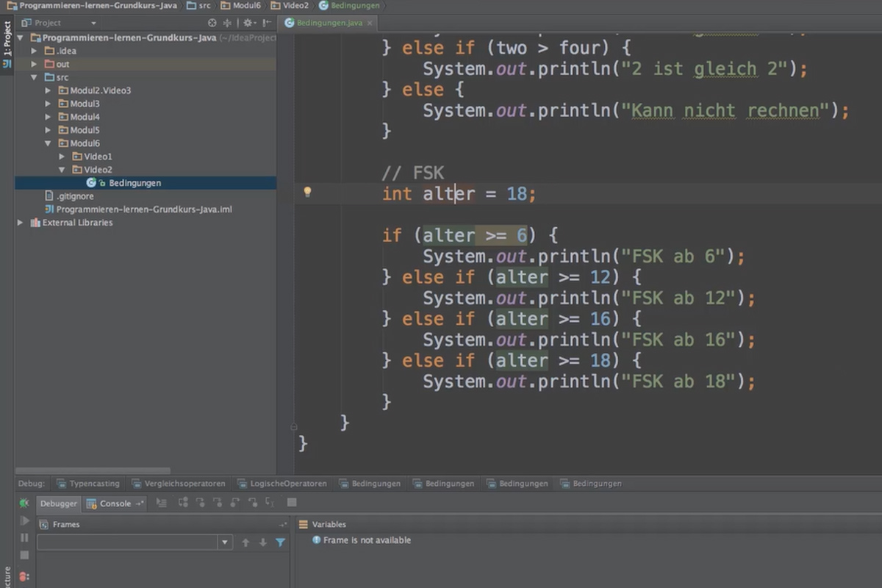Expand the External Libraries node
This screenshot has height=588, width=882.
(x=21, y=223)
